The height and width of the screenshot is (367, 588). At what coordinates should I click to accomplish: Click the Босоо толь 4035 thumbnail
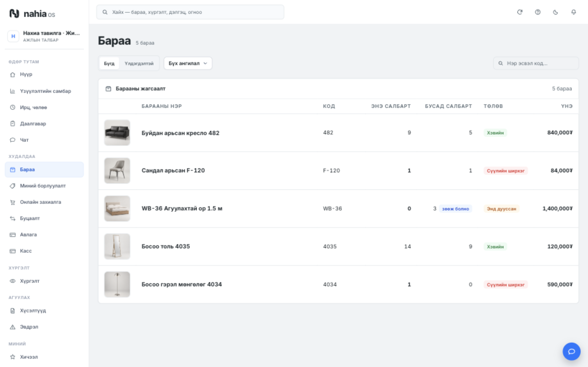[x=117, y=246]
